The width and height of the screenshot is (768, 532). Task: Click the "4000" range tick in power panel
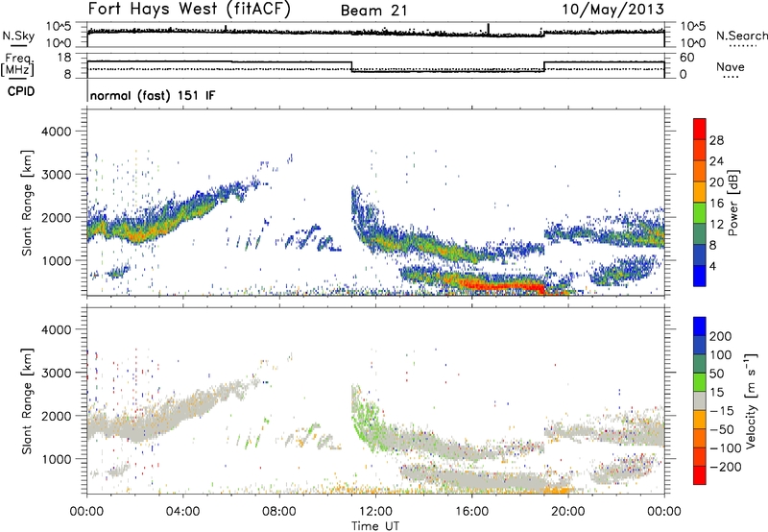[x=57, y=132]
